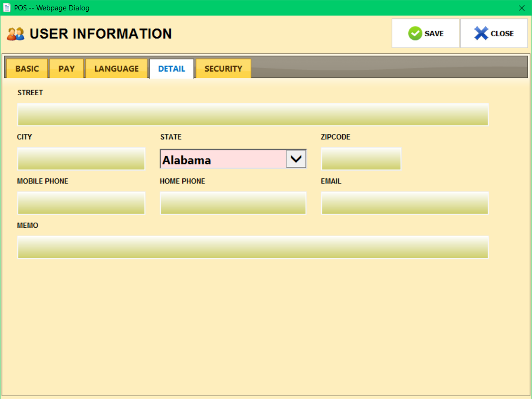The width and height of the screenshot is (532, 399).
Task: Go to the Language tab
Action: tap(117, 69)
